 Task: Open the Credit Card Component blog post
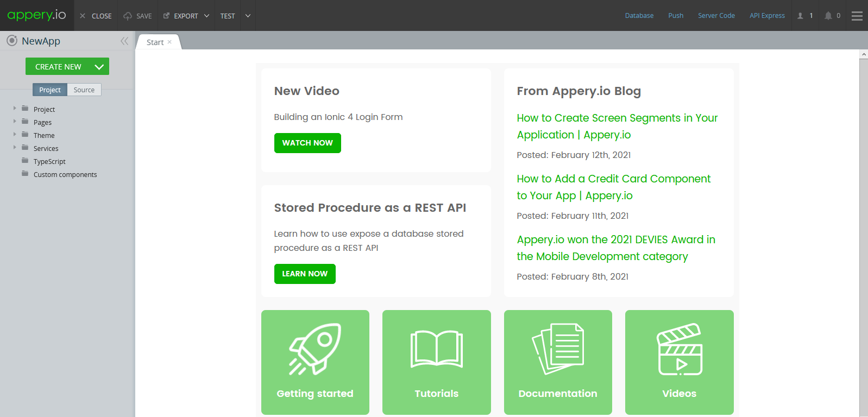[x=614, y=187]
